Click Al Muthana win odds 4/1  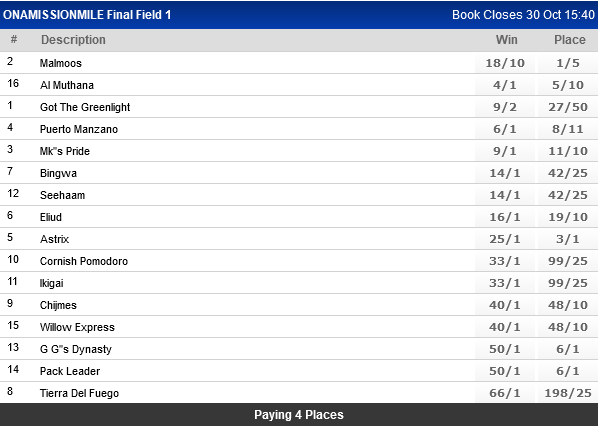(x=506, y=85)
